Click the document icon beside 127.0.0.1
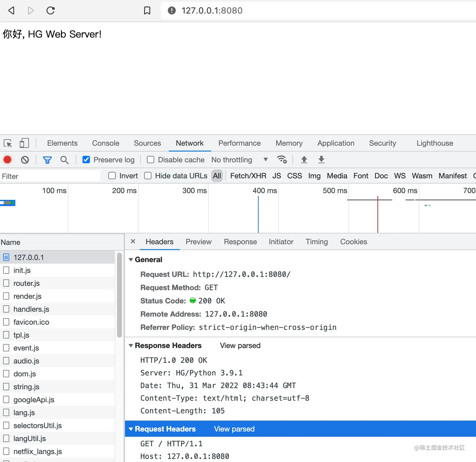This screenshot has width=476, height=462. coord(6,257)
